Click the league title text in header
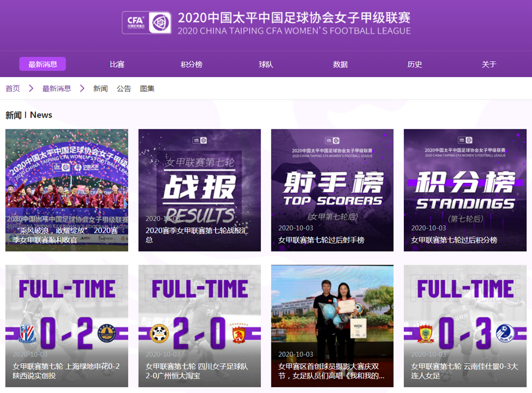This screenshot has height=393, width=532. click(294, 23)
